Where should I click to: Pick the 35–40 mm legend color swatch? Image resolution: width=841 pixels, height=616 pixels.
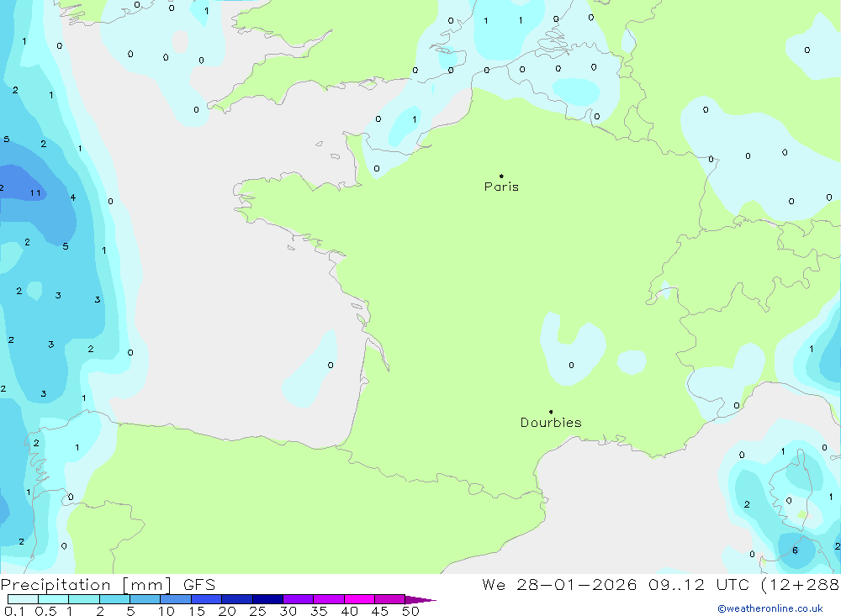click(x=329, y=599)
